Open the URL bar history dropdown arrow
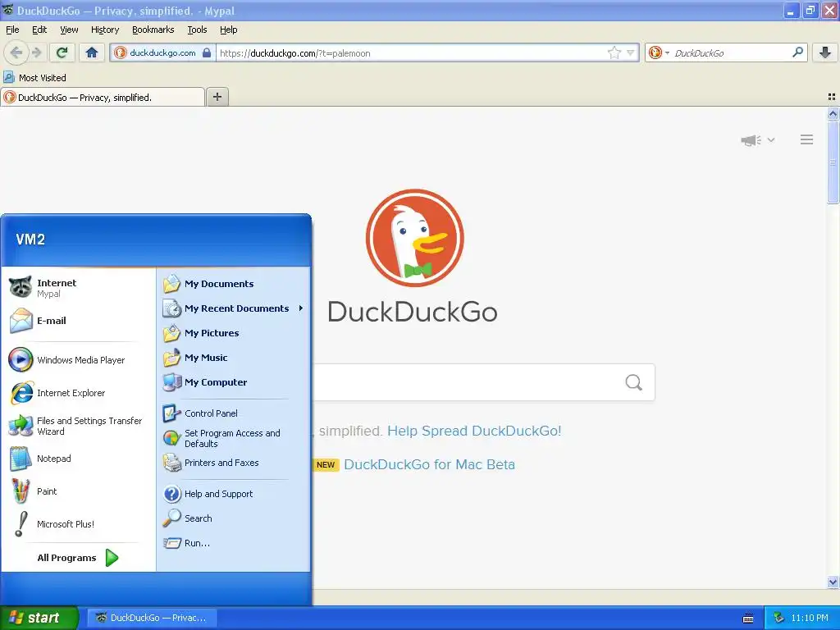This screenshot has height=630, width=840. (631, 52)
